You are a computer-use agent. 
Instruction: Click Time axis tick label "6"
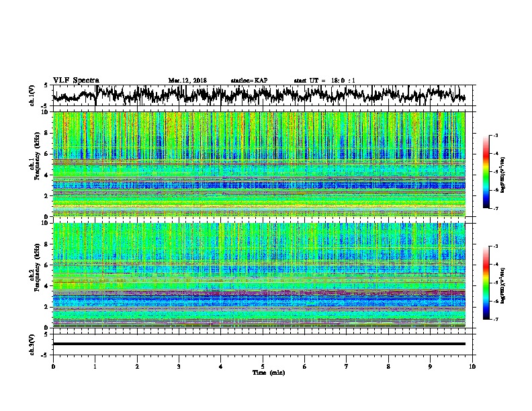pyautogui.click(x=305, y=367)
